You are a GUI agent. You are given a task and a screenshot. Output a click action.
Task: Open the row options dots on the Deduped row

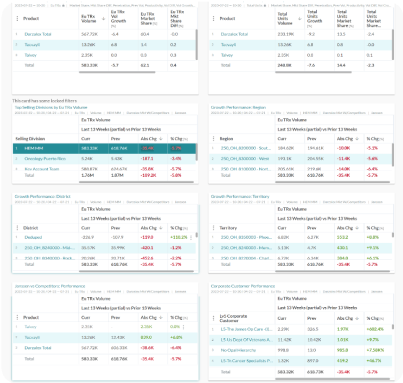pyautogui.click(x=191, y=237)
